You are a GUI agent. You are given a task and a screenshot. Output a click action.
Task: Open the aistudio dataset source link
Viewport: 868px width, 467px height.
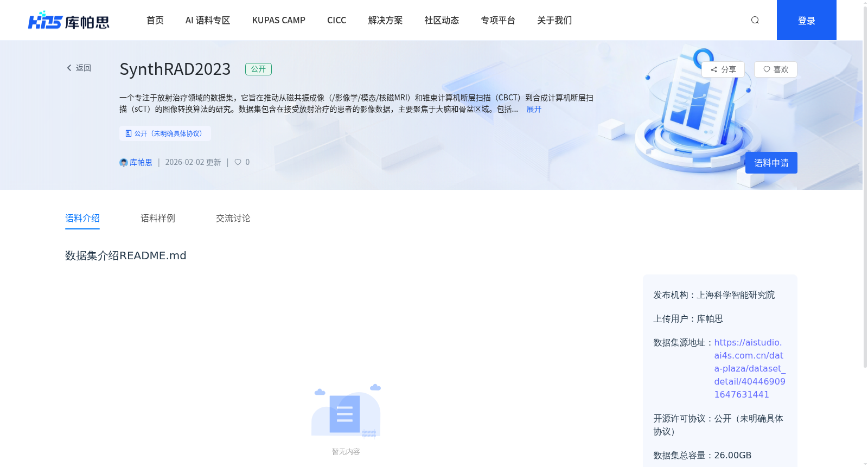click(x=750, y=368)
